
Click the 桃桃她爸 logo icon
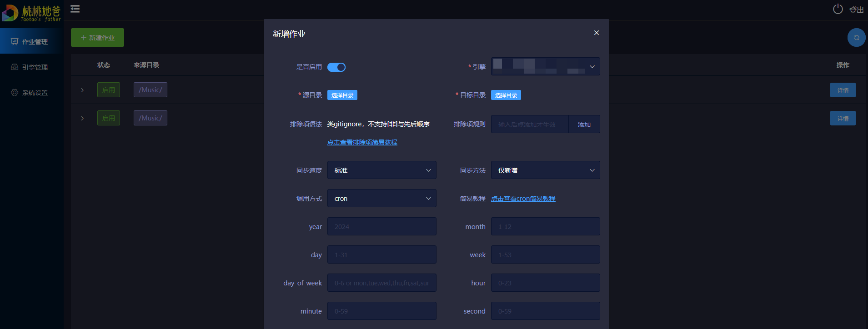(x=10, y=13)
